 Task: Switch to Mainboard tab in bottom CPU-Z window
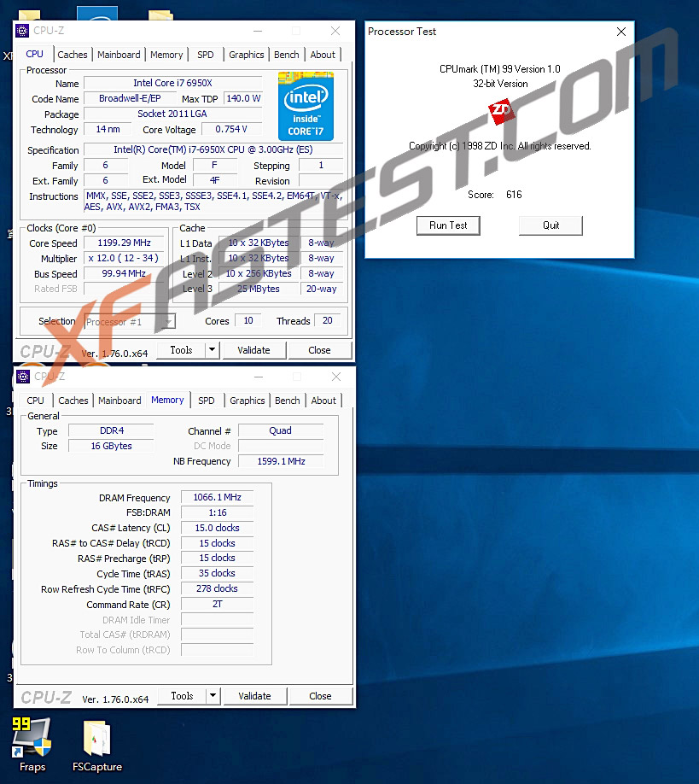(120, 401)
